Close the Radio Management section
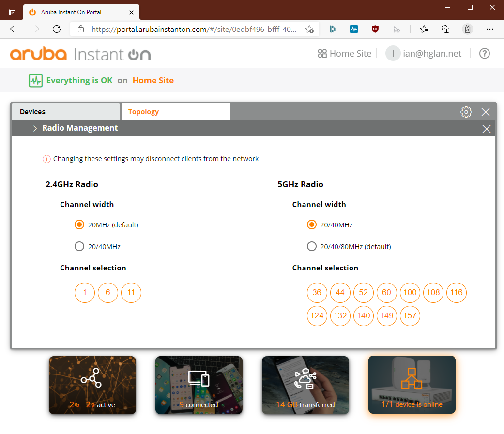The image size is (504, 434). [x=486, y=129]
